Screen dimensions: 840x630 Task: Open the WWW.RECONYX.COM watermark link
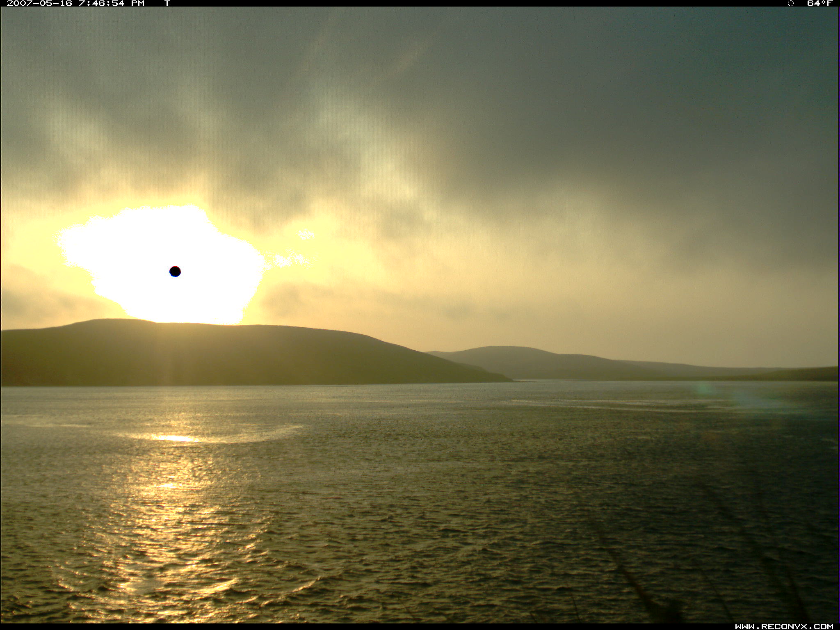pyautogui.click(x=784, y=626)
